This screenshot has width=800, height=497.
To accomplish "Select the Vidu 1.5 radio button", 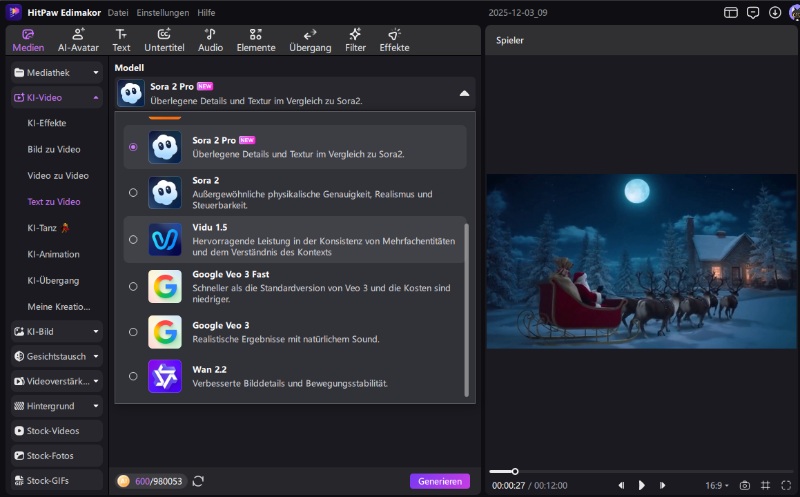I will point(133,239).
